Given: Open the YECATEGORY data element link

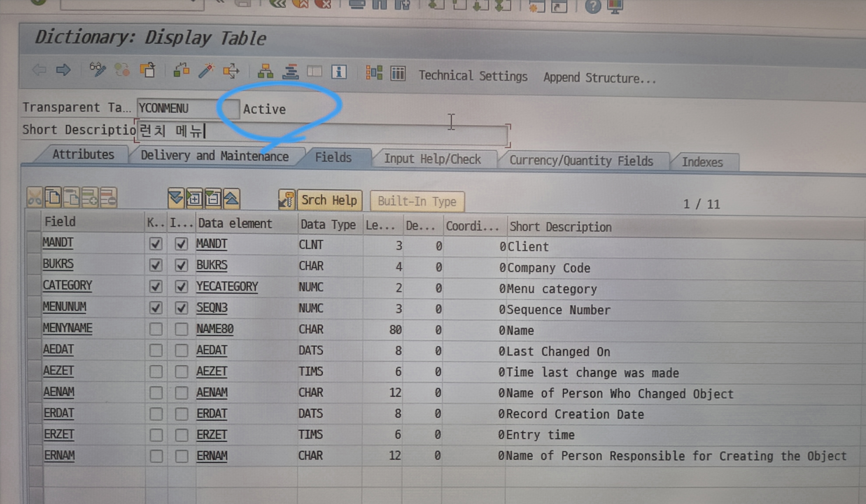Looking at the screenshot, I should click(227, 287).
